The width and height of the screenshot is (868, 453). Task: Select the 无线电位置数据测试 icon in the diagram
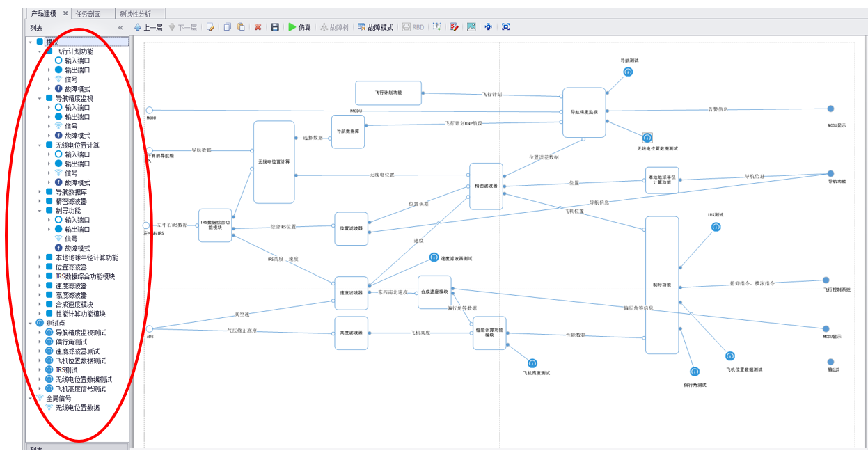point(647,138)
